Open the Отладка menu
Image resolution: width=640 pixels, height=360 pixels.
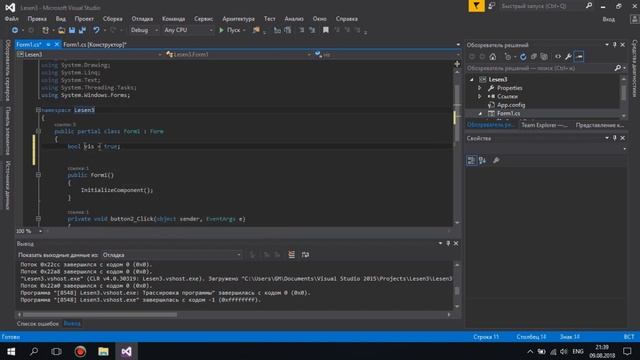click(142, 19)
